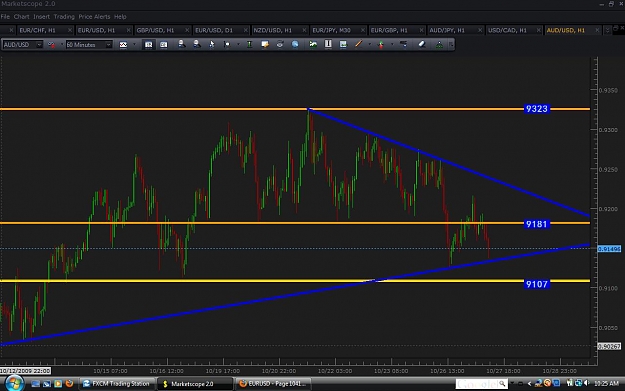Expand the arrows tool dropdown arrow
Viewport: 625px width, 391px height.
tap(391, 45)
